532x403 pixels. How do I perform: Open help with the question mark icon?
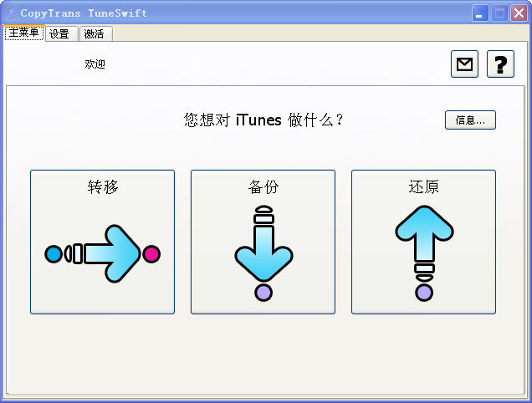(500, 64)
